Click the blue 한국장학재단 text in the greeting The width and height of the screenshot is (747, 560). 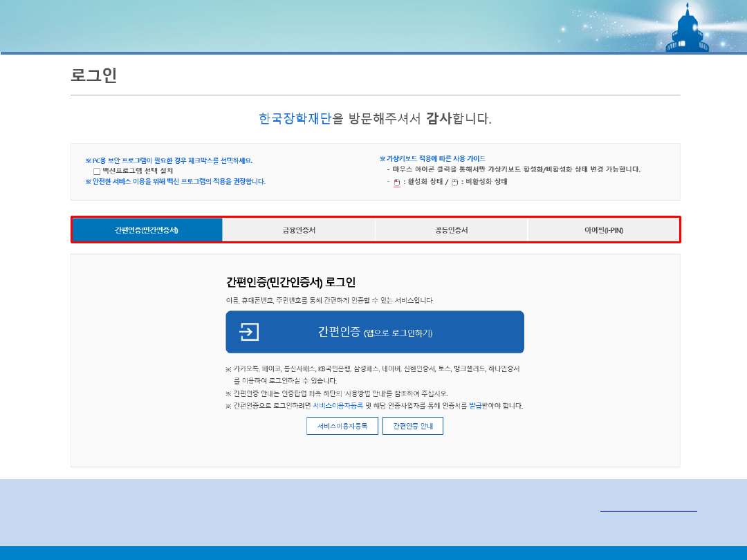pyautogui.click(x=295, y=119)
